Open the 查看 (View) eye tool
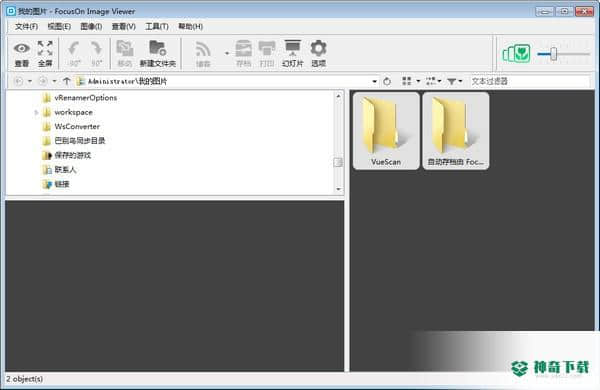This screenshot has width=600, height=390. [x=22, y=54]
